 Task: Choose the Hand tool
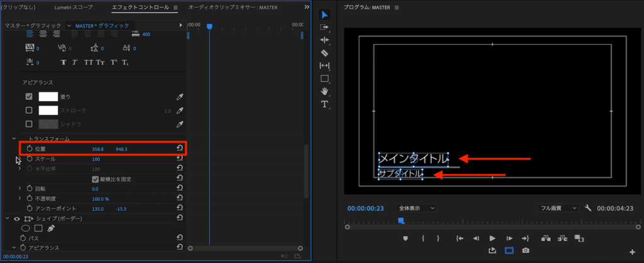(x=325, y=91)
